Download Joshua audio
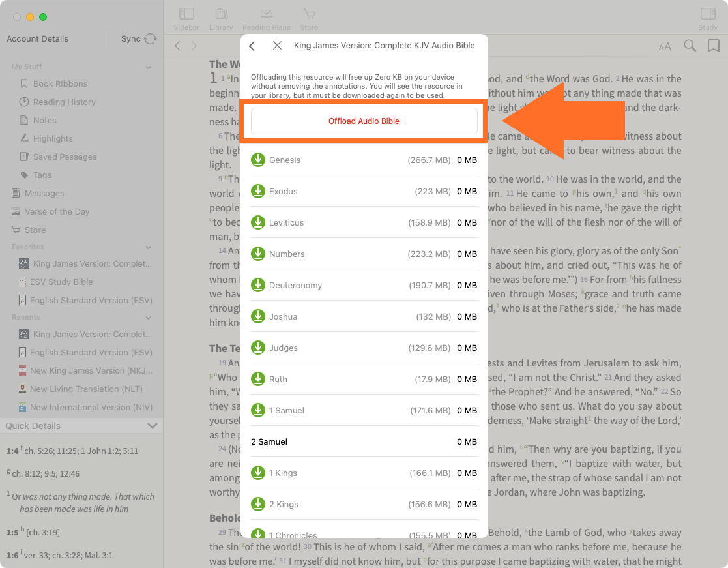 click(258, 316)
